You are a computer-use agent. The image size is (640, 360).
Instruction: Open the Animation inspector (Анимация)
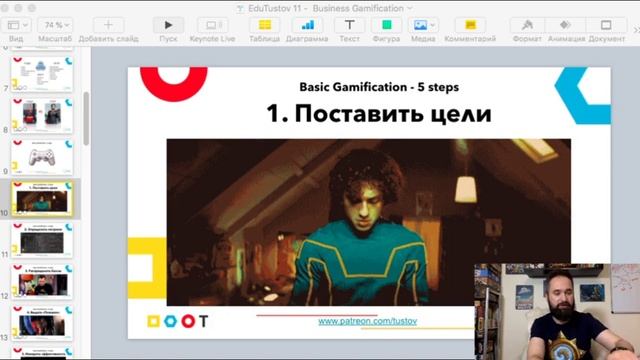point(566,25)
